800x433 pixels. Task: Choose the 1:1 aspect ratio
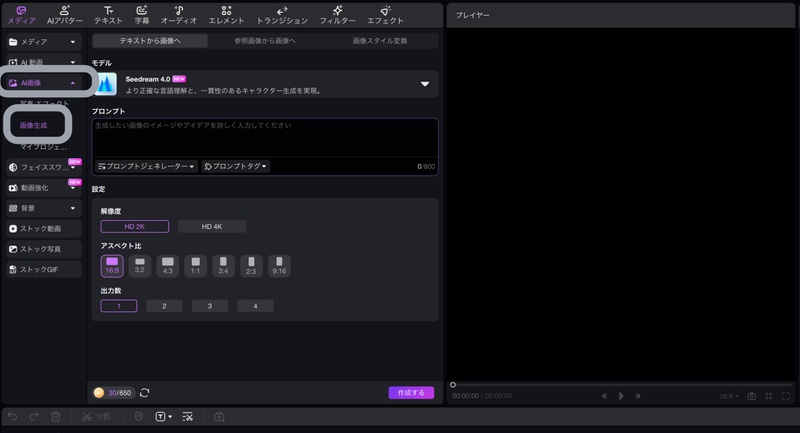195,266
